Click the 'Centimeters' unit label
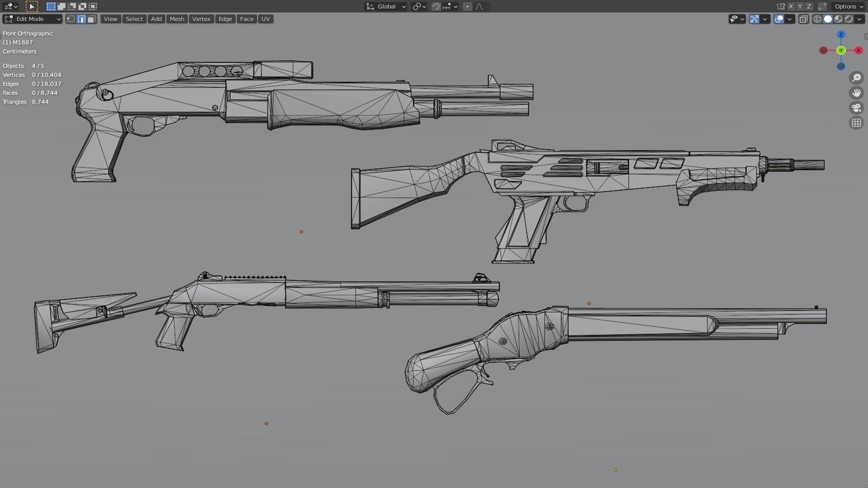Screen dimensions: 868x488 pyautogui.click(x=19, y=52)
